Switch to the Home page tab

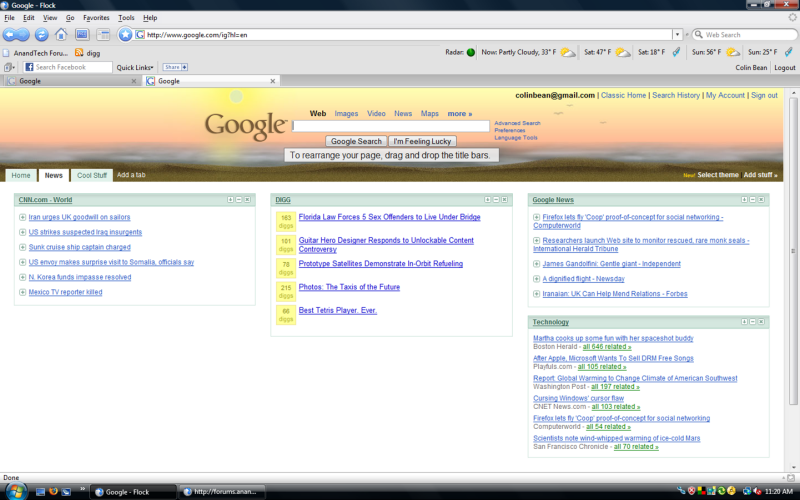click(x=21, y=175)
